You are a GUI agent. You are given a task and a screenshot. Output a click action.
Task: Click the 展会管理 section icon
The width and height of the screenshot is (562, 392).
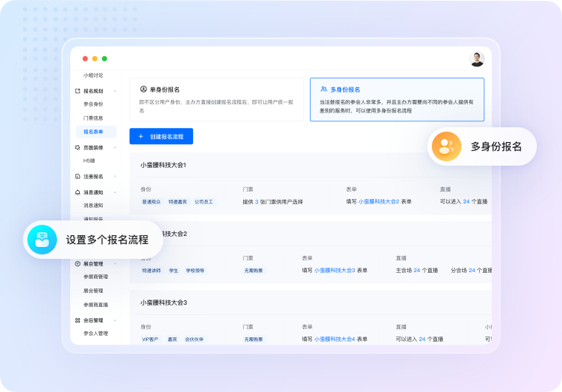[77, 263]
